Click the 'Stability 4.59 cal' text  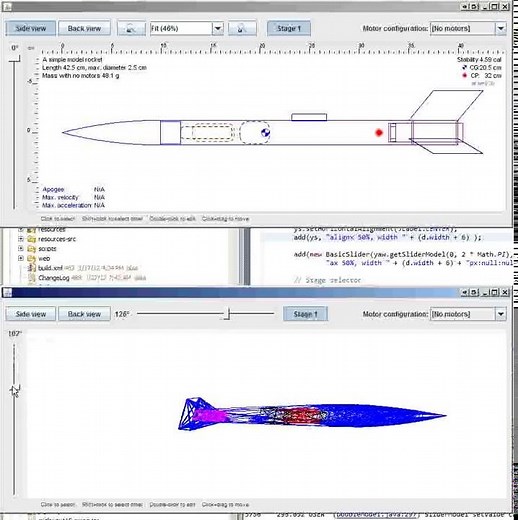click(x=479, y=60)
